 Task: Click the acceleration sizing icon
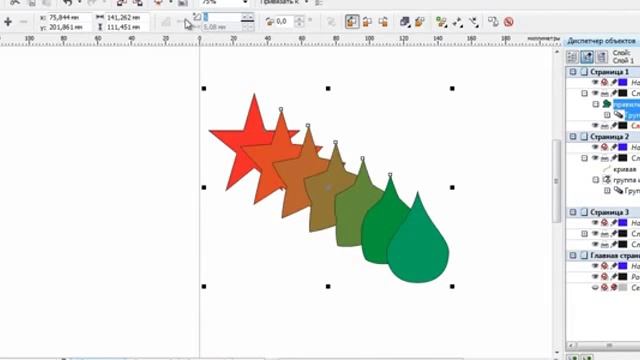coord(420,22)
